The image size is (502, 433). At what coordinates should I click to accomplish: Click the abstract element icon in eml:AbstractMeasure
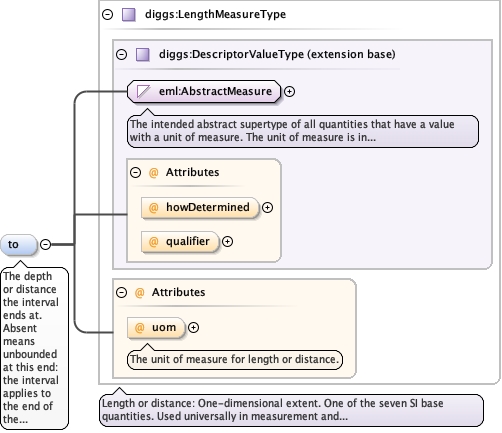pyautogui.click(x=143, y=91)
